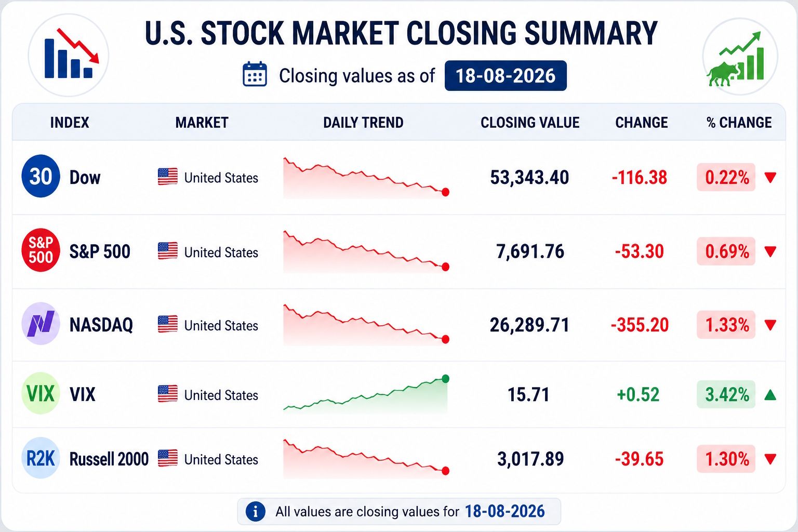Sort by the CLOSING VALUE column header

point(530,123)
